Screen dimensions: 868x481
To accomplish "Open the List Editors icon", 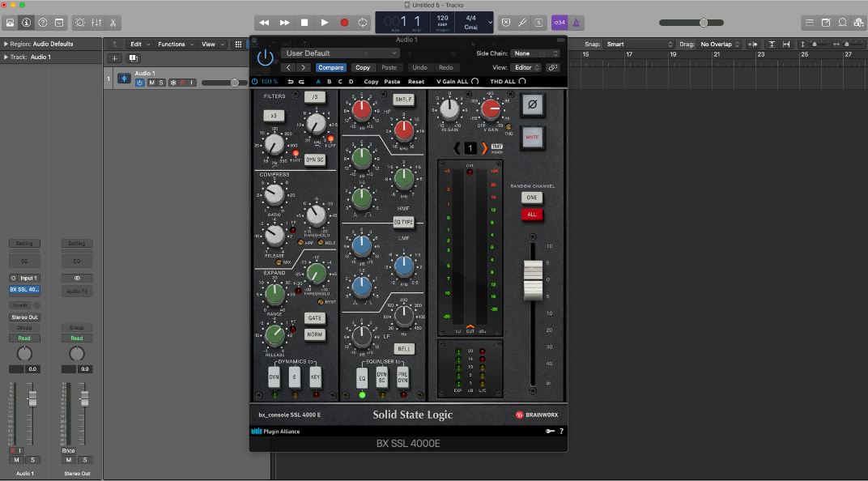I will 810,23.
